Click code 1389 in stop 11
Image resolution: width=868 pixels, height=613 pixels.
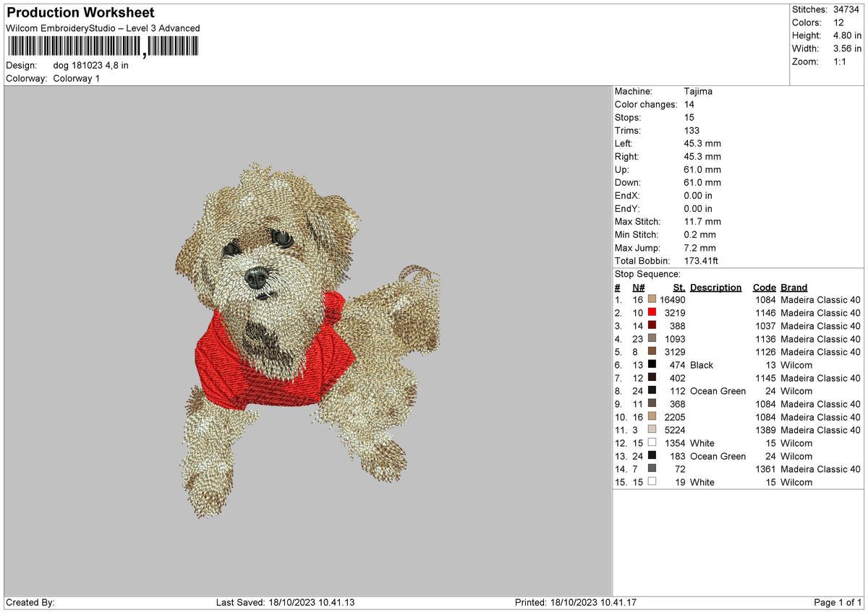[765, 430]
